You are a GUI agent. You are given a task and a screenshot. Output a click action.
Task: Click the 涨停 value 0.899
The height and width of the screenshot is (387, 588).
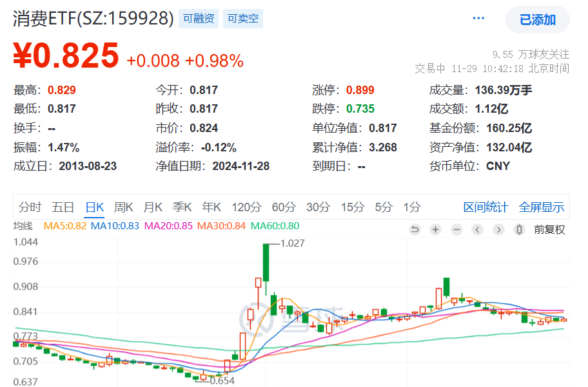click(x=360, y=90)
